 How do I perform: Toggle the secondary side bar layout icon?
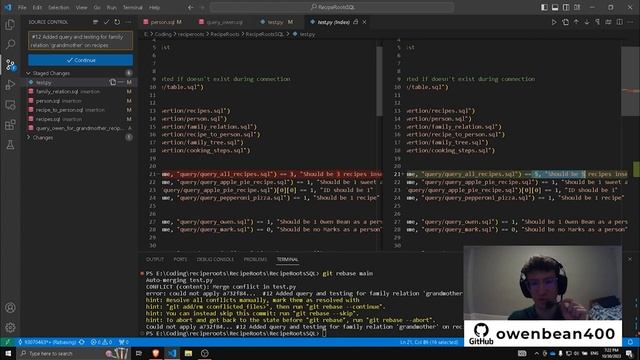pos(566,7)
